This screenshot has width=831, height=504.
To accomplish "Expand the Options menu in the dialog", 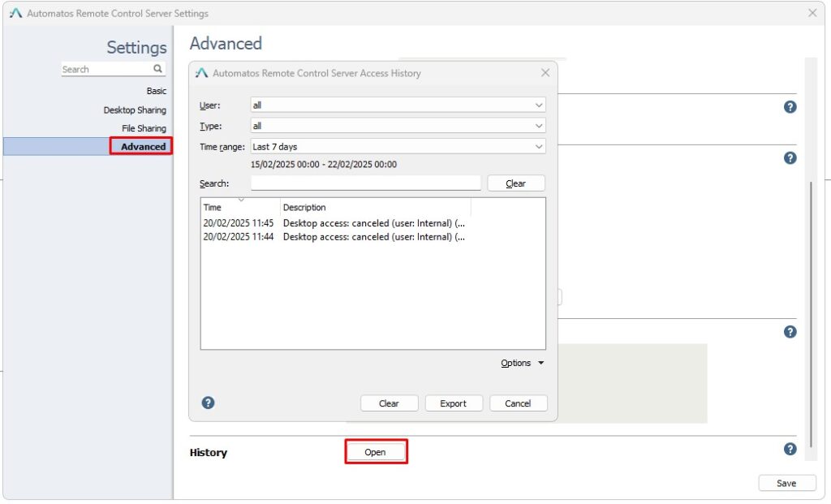I will click(x=522, y=363).
